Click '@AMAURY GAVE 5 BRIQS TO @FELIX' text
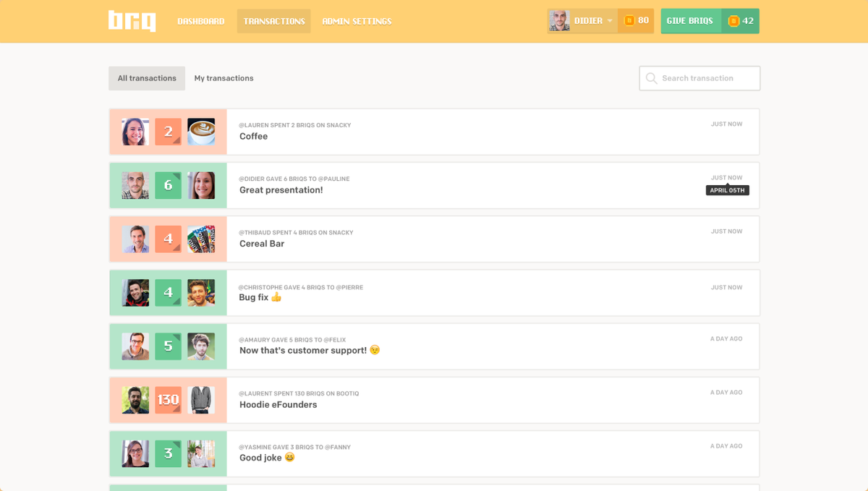 pyautogui.click(x=293, y=340)
